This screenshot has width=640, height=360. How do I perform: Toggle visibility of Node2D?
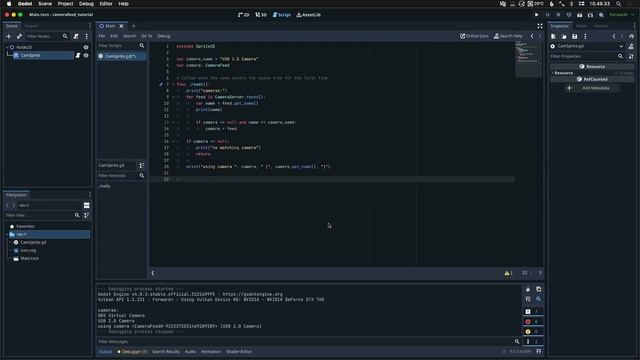86,47
